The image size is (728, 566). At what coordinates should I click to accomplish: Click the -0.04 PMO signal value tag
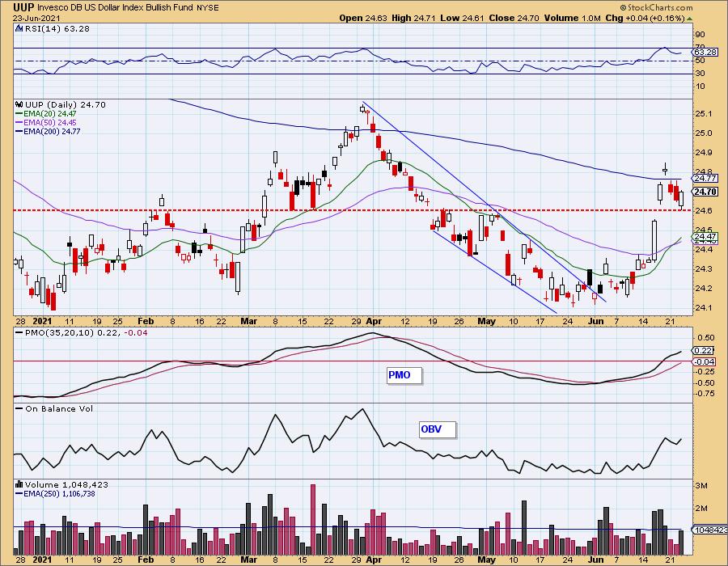pyautogui.click(x=705, y=361)
